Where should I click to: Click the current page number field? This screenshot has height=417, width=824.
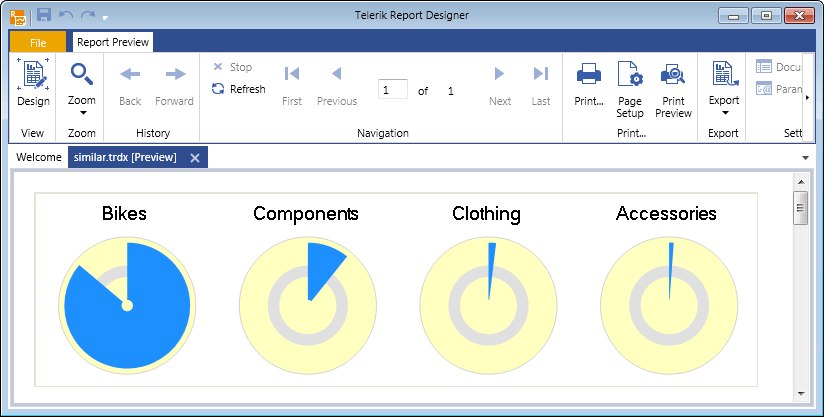[x=393, y=89]
